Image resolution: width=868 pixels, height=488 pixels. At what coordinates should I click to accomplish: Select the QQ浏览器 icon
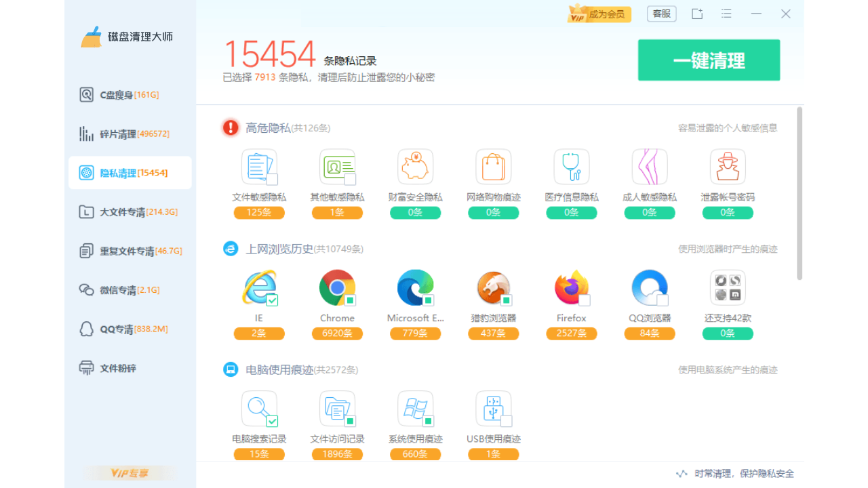point(649,287)
